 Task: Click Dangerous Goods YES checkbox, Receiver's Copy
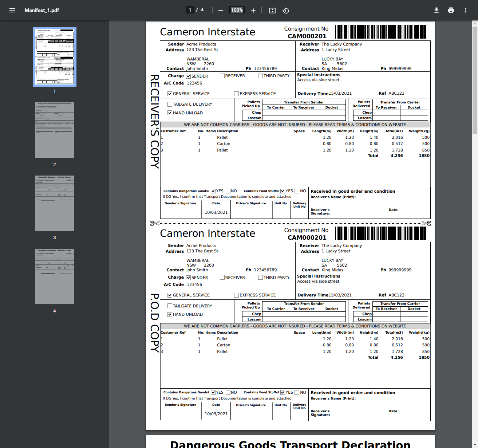click(x=213, y=191)
